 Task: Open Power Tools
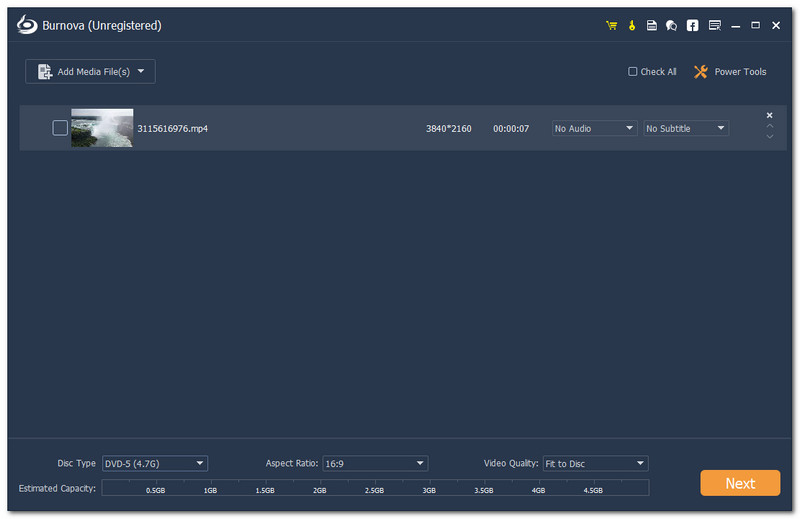(x=730, y=72)
